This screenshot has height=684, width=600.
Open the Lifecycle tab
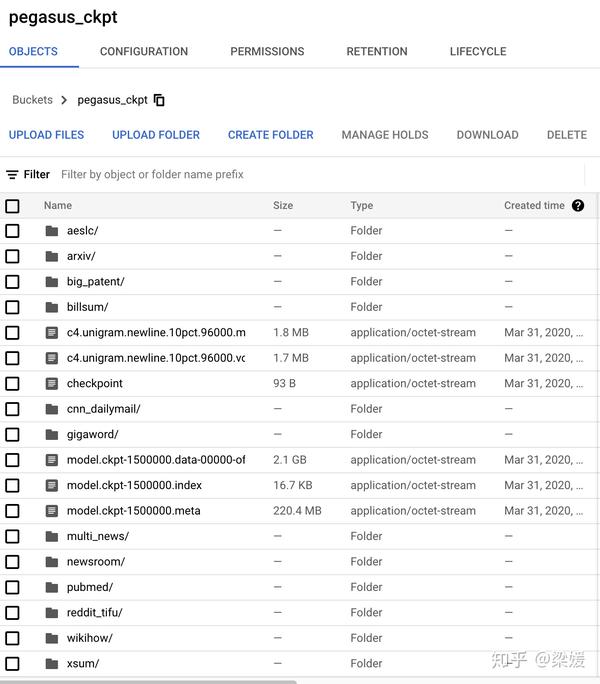coord(478,52)
